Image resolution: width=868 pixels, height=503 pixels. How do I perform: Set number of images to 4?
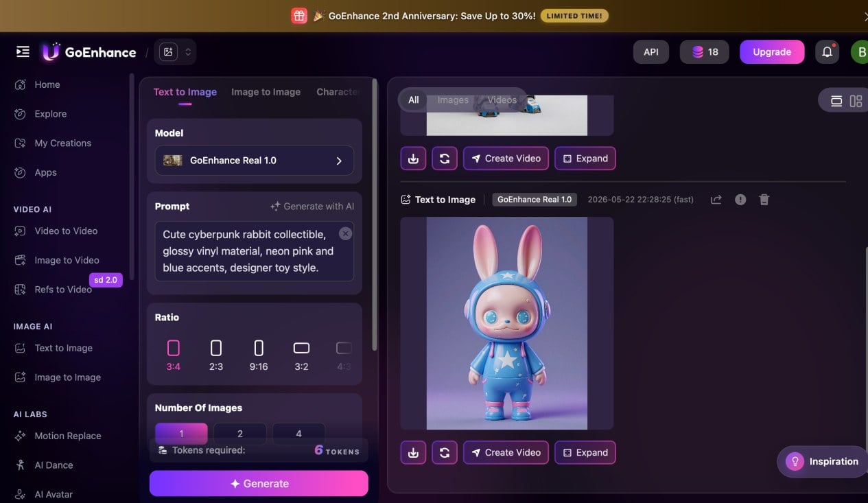tap(298, 434)
